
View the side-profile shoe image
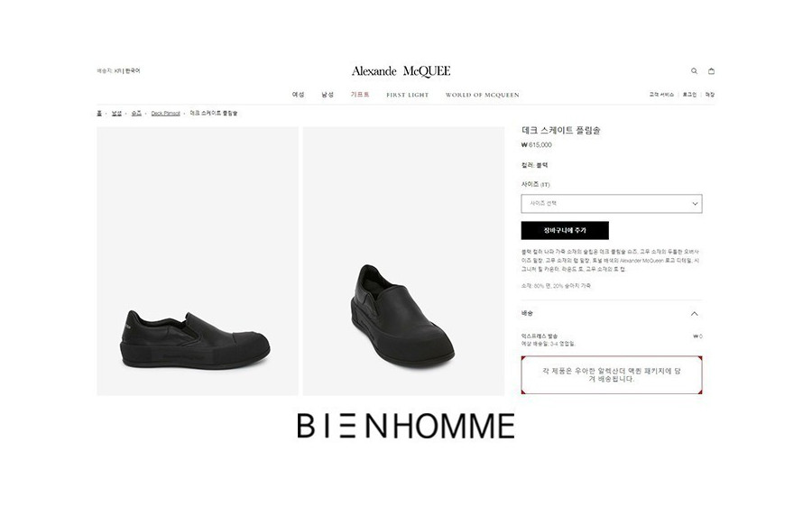click(198, 261)
